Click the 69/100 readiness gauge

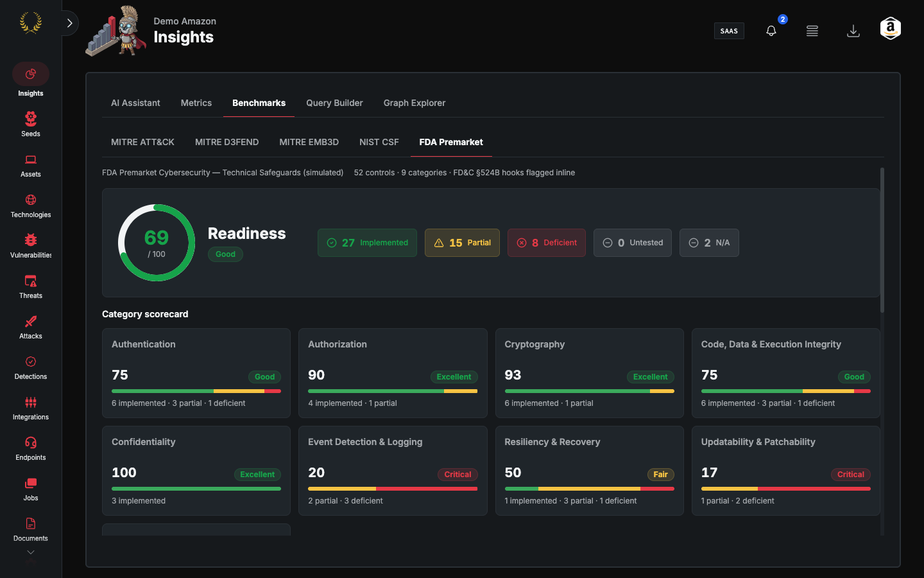pyautogui.click(x=157, y=243)
